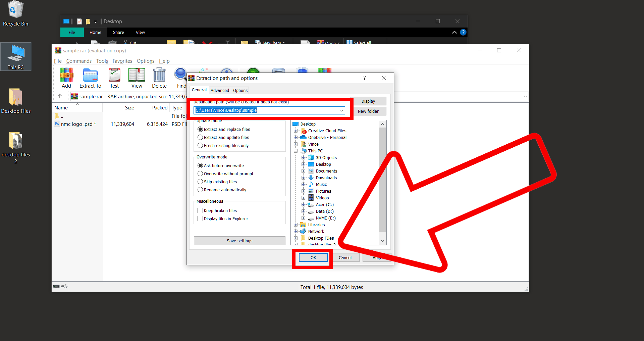644x341 pixels.
Task: Check Display files in Explorer
Action: pos(200,218)
